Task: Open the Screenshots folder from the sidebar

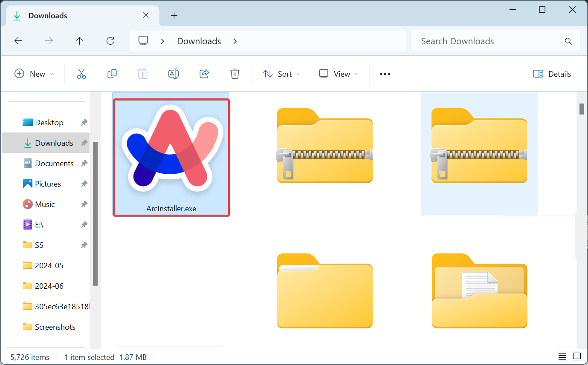Action: [x=55, y=327]
